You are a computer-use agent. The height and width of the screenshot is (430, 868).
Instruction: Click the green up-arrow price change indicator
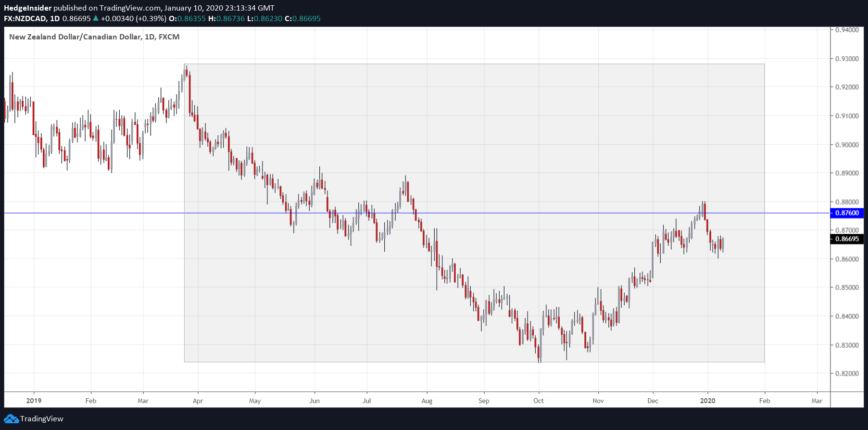(96, 18)
